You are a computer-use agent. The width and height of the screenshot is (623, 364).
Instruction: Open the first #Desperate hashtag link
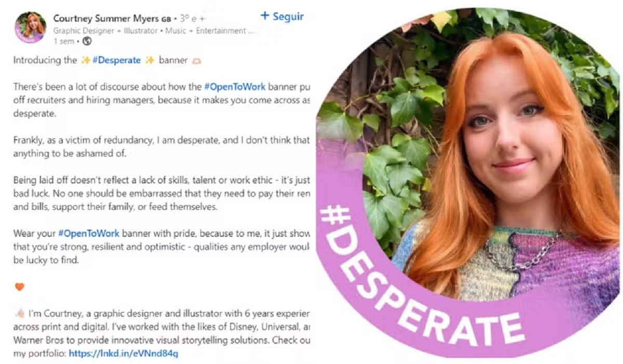(116, 60)
